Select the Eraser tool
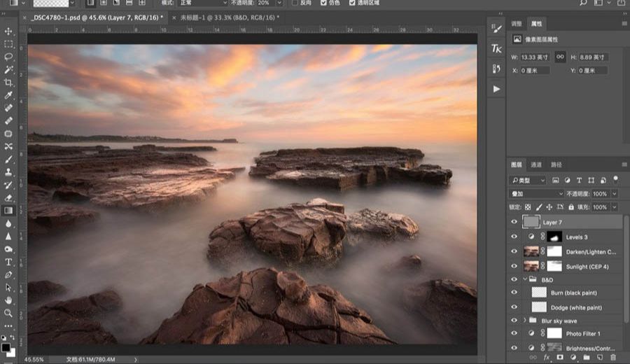Viewport: 630px width, 364px height. (8, 198)
